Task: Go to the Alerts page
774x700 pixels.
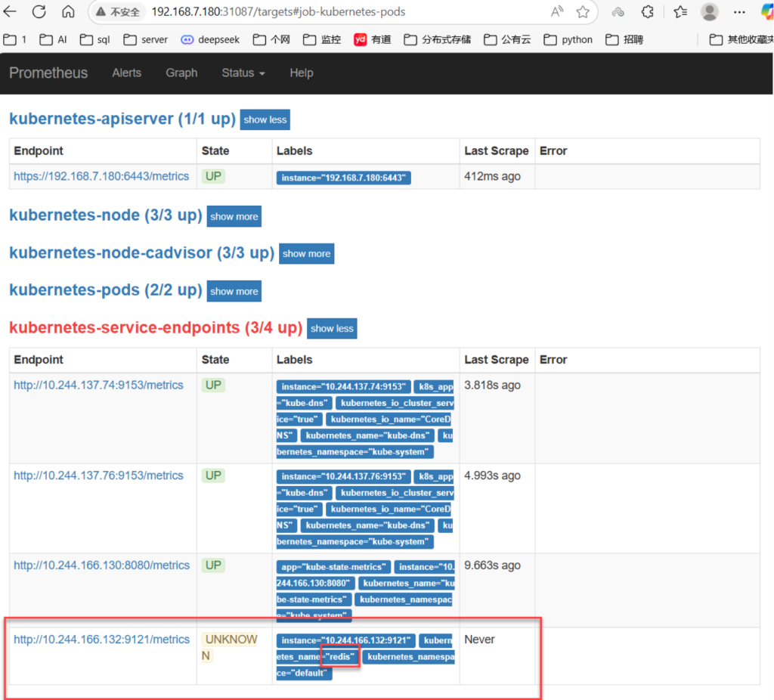Action: (x=126, y=73)
